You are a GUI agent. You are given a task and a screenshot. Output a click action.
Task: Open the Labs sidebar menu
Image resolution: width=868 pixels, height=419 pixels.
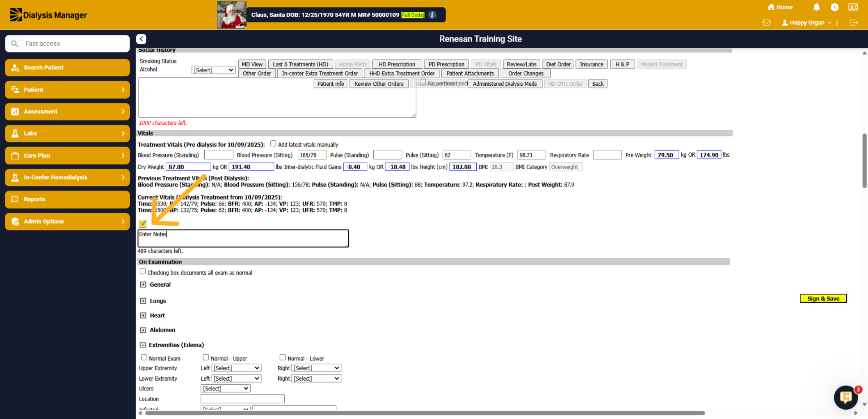click(67, 133)
